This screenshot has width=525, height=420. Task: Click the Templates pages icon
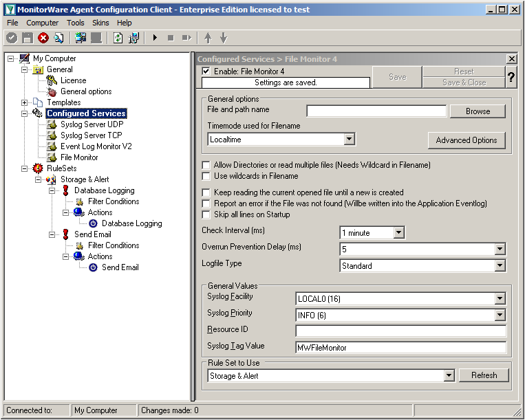tap(38, 102)
